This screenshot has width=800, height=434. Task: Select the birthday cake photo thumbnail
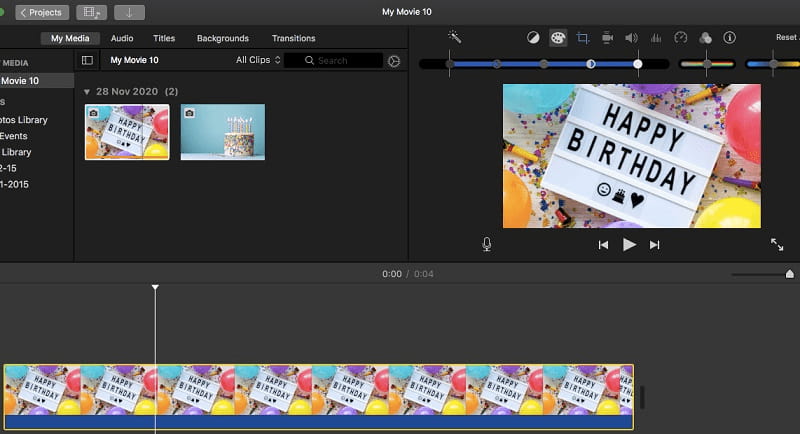coord(223,132)
